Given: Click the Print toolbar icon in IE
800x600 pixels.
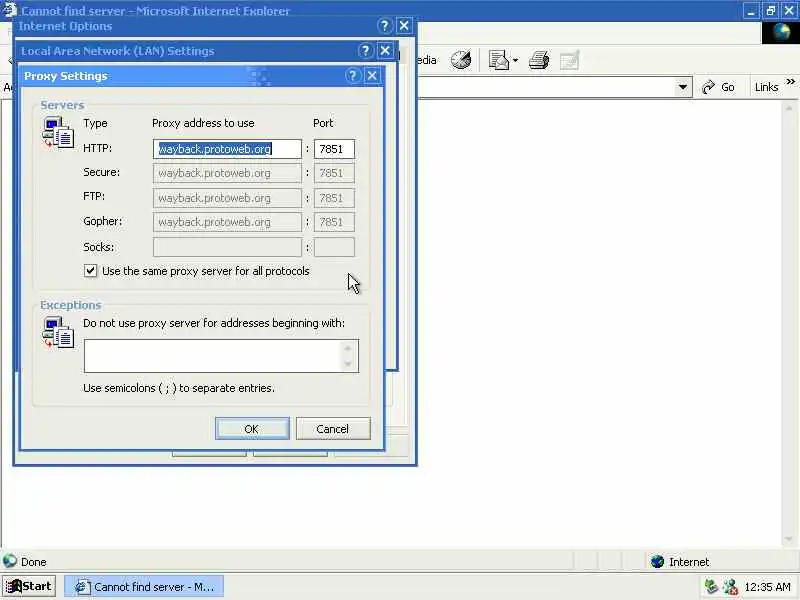Looking at the screenshot, I should click(x=539, y=60).
